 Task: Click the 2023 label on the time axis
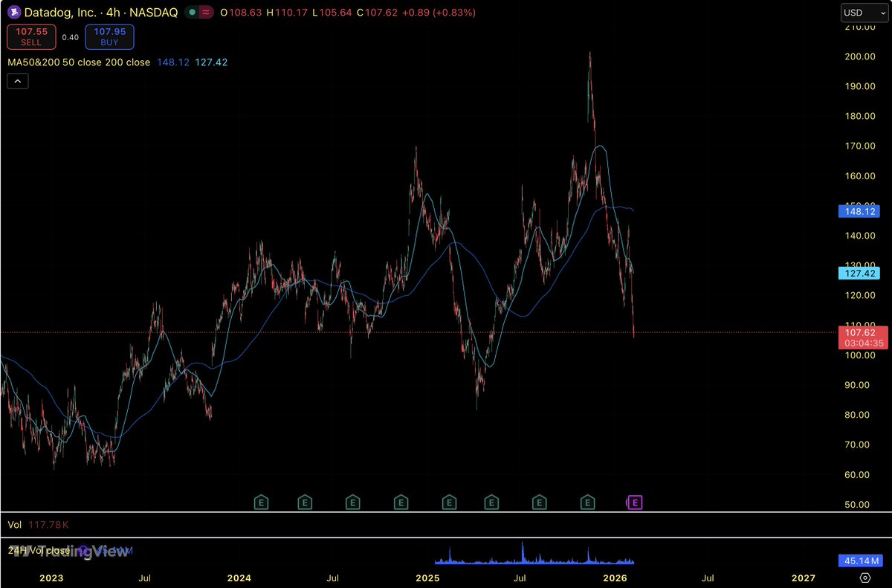(x=51, y=578)
